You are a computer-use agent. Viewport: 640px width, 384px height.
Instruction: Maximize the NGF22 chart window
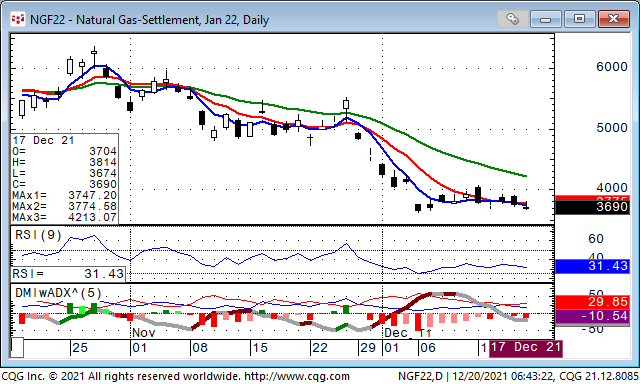click(579, 19)
